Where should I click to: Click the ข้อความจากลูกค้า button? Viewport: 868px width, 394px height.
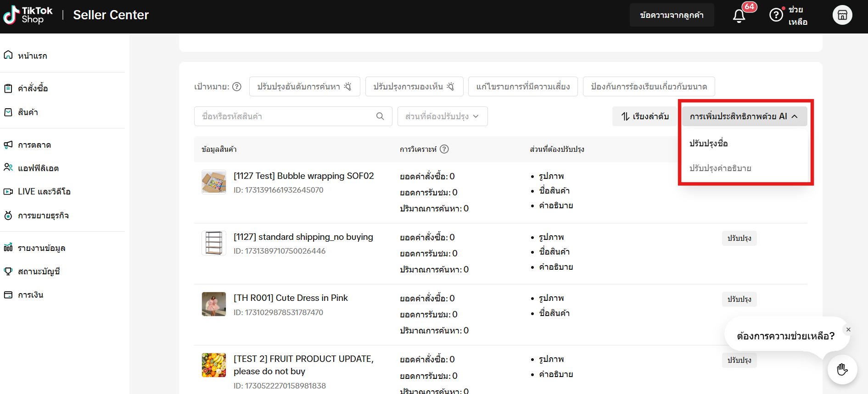point(672,15)
